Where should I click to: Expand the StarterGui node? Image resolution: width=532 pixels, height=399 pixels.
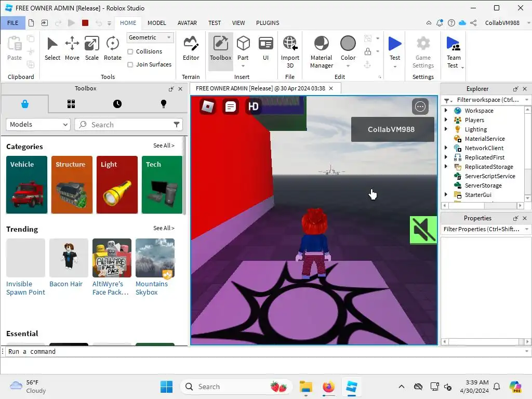click(x=446, y=194)
